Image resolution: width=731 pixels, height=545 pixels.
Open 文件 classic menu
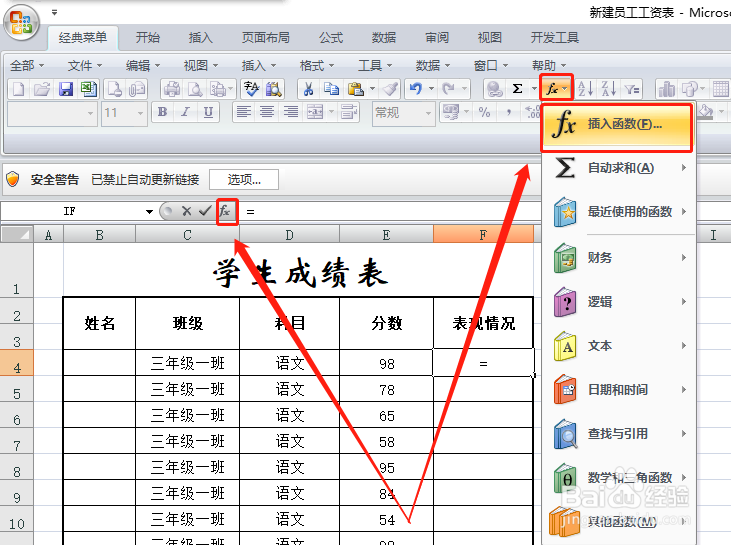tap(84, 66)
